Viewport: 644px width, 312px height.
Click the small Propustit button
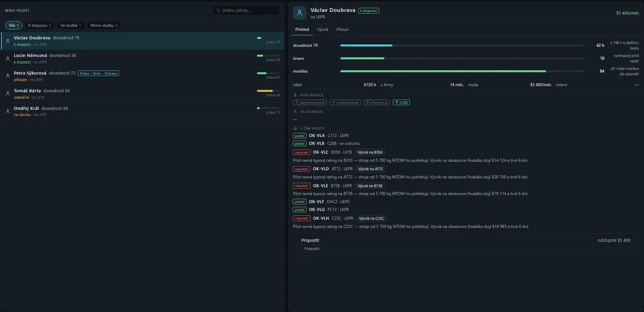coord(312,249)
